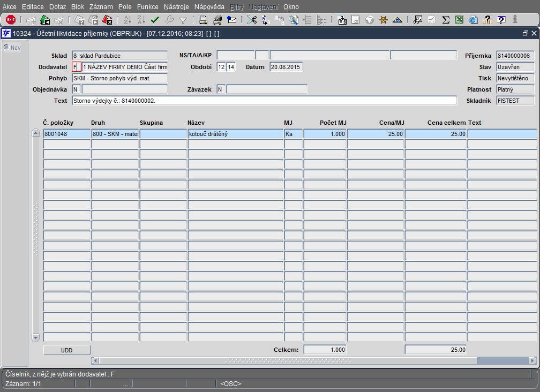The height and width of the screenshot is (392, 540).
Task: Click the Sigma sum icon
Action: 446,20
